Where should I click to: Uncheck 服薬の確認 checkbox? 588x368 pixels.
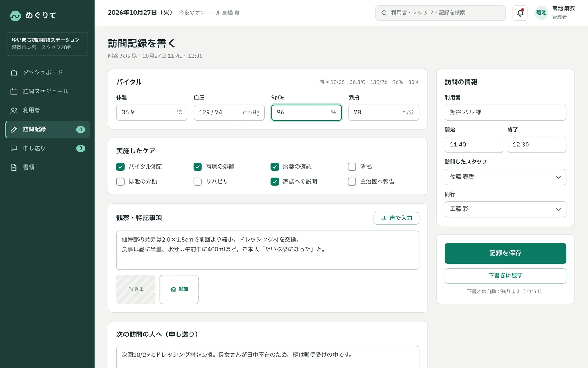(275, 167)
